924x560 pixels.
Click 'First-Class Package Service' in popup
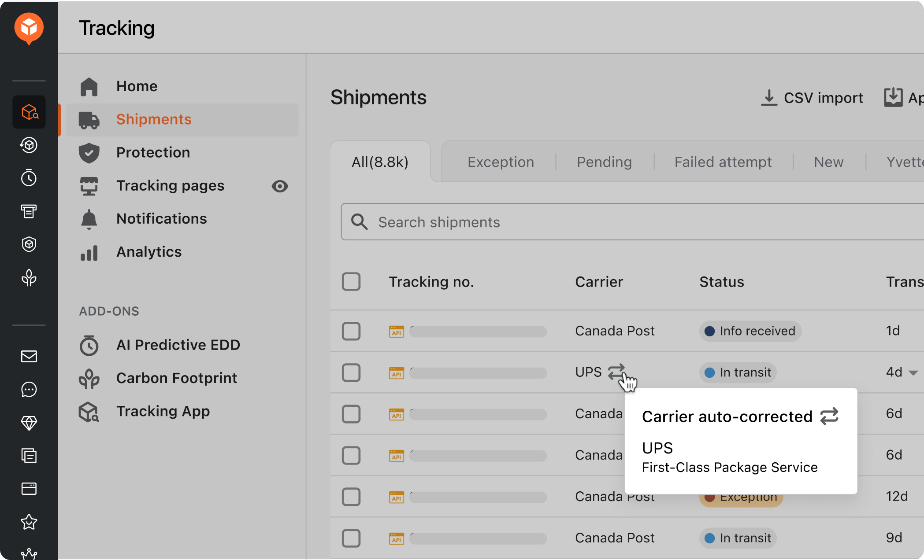730,467
